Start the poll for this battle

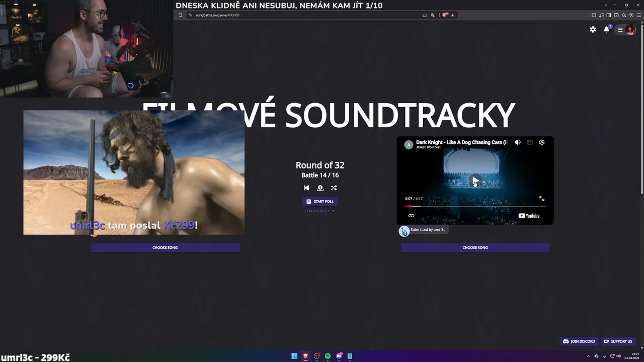tap(320, 201)
